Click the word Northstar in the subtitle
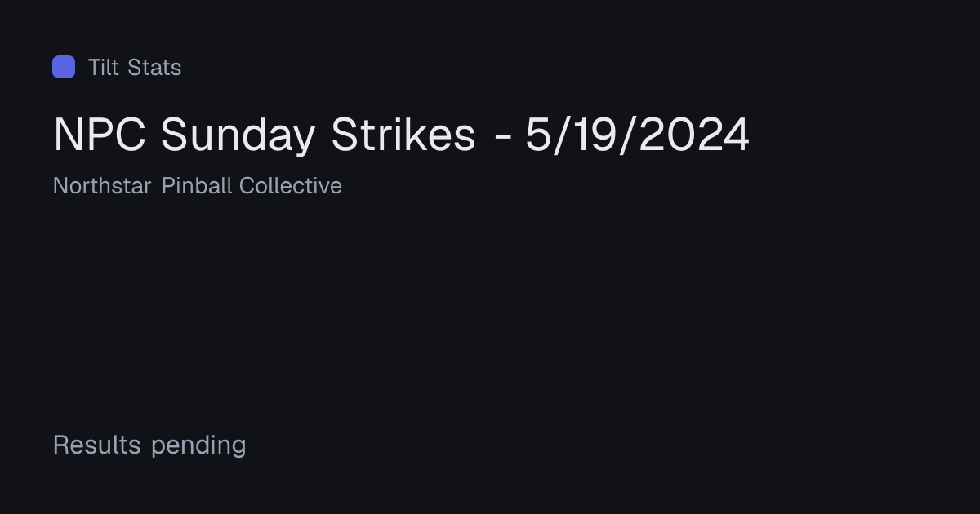The height and width of the screenshot is (514, 980). [102, 186]
